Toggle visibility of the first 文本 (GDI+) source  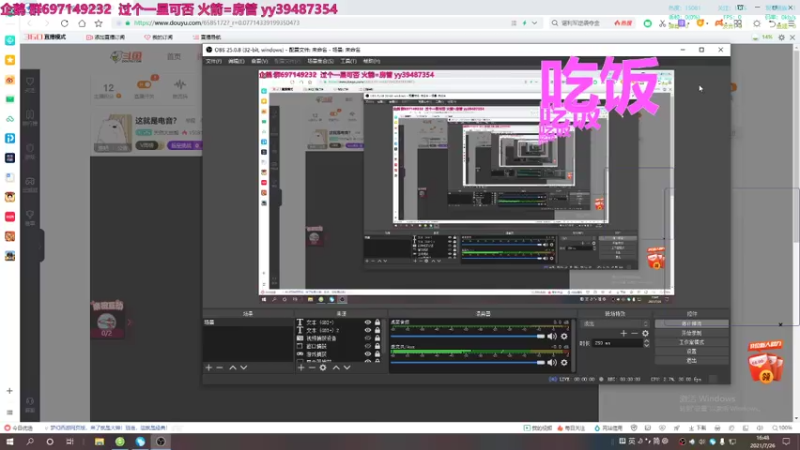(367, 322)
